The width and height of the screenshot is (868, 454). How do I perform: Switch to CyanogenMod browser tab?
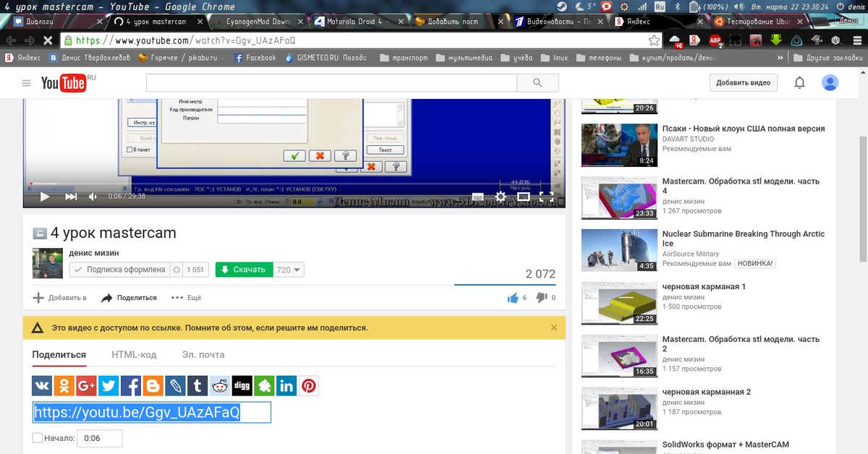258,22
